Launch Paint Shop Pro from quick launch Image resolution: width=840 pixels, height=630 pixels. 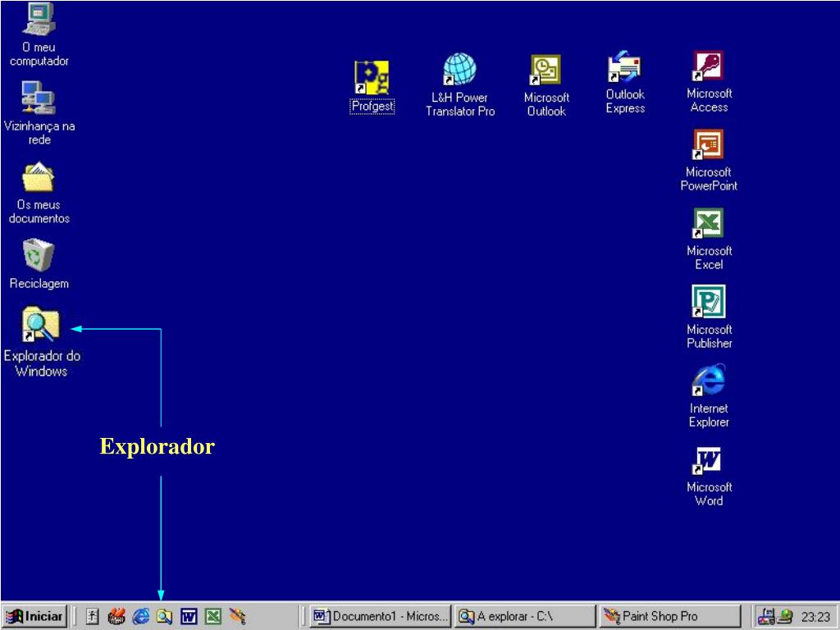(237, 617)
